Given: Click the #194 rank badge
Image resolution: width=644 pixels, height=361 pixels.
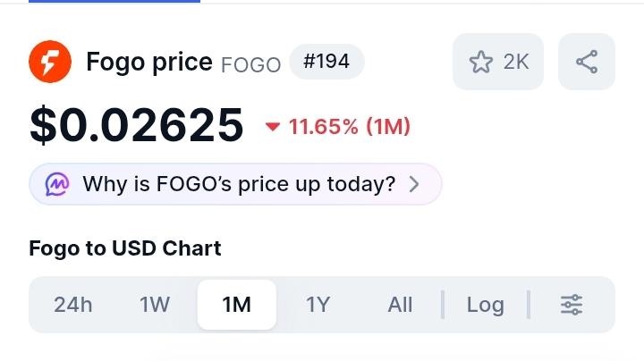Looking at the screenshot, I should [x=326, y=62].
